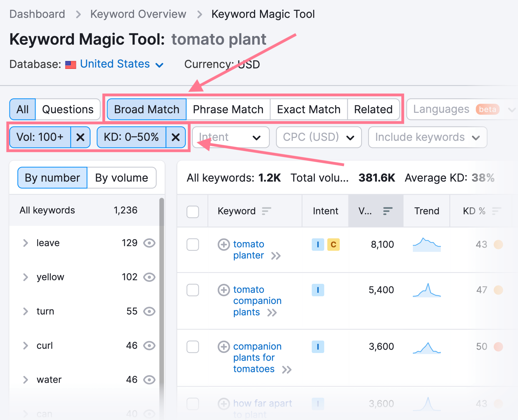Expand the water keyword group
The image size is (518, 420).
pyautogui.click(x=25, y=380)
